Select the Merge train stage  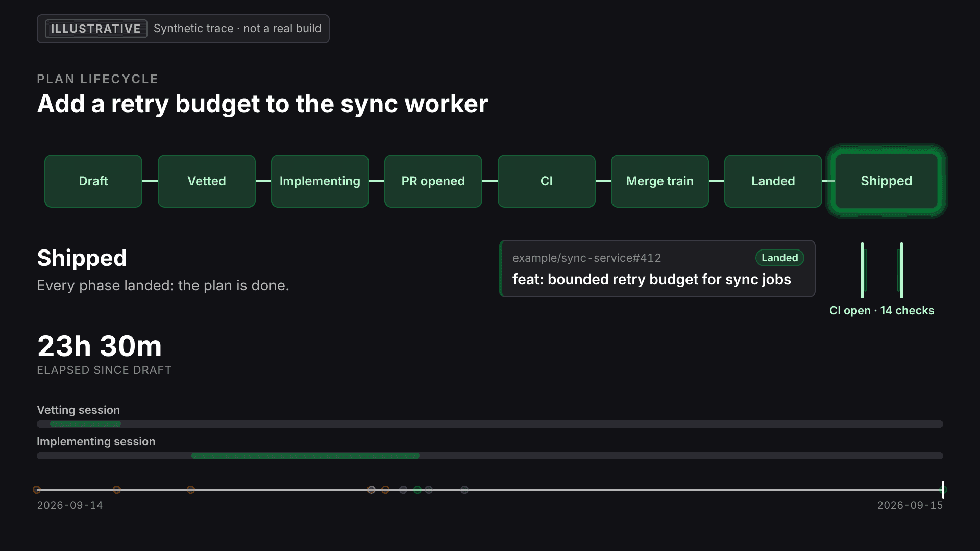[660, 181]
